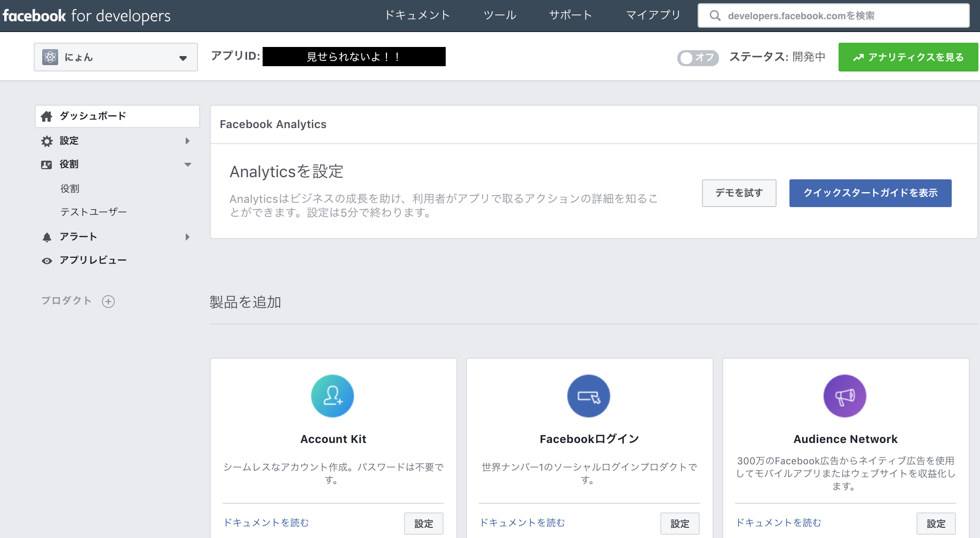Click the Account Kit card title
This screenshot has width=980, height=538.
pos(333,439)
